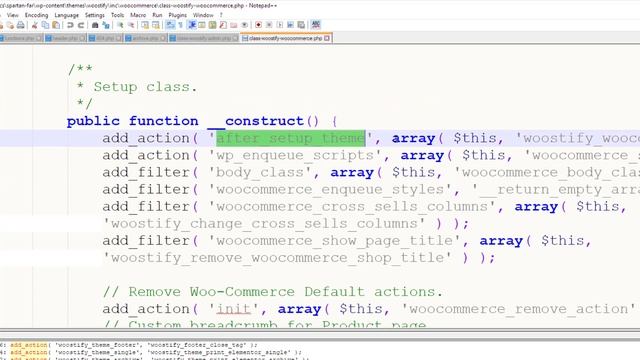The width and height of the screenshot is (640, 360).
Task: Click 'woostify_change_cross_sells_columns' string
Action: [264, 224]
